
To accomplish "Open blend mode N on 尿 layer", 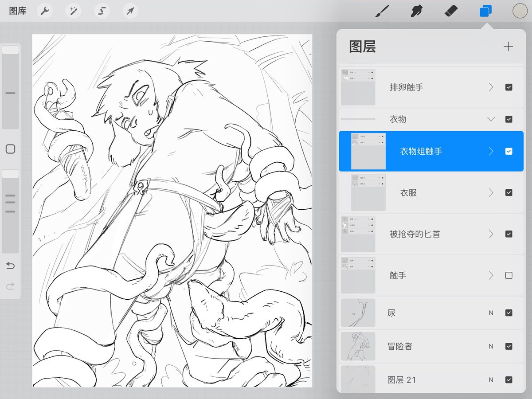I will coord(491,313).
